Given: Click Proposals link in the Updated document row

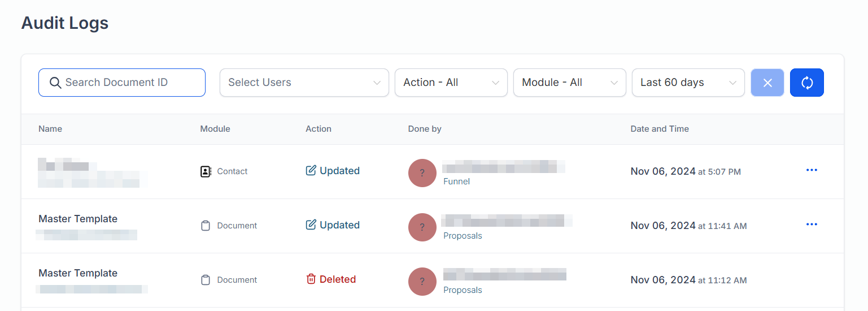Looking at the screenshot, I should 463,236.
